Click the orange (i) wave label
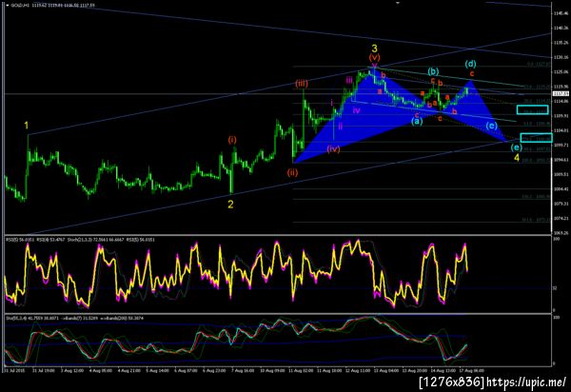Viewport: 571px width, 392px height. [232, 140]
